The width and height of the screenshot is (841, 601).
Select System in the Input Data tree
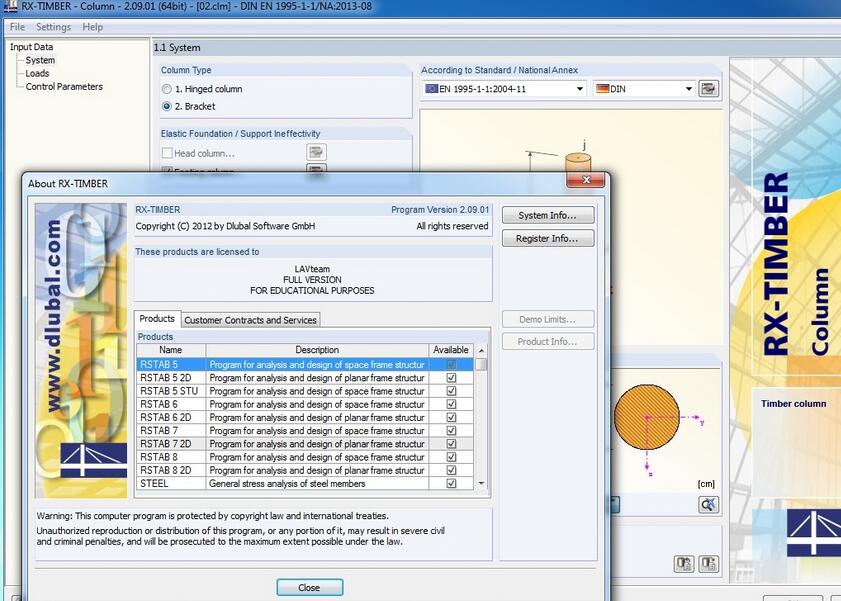pyautogui.click(x=40, y=60)
